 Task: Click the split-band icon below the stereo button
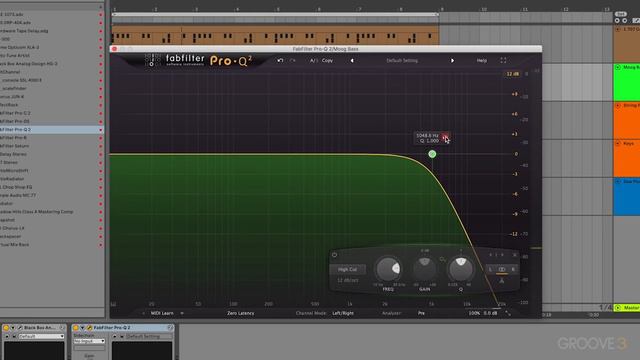point(502,281)
